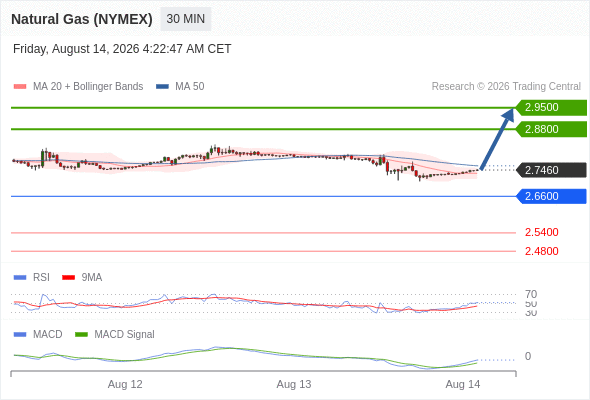The image size is (590, 400).
Task: Click the green MACD Signal legend swatch
Action: click(81, 334)
